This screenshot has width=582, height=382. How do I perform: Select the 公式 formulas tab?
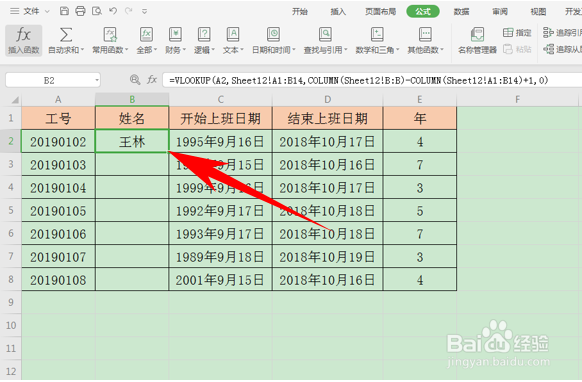(x=423, y=12)
